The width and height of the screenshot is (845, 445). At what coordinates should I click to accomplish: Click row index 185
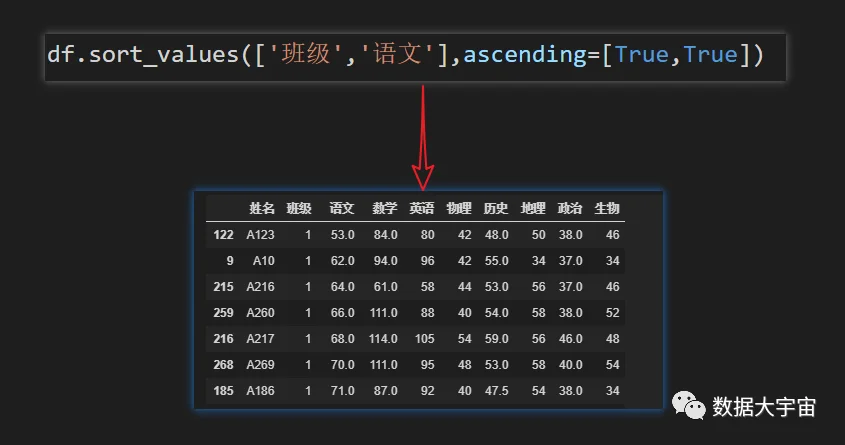point(223,391)
